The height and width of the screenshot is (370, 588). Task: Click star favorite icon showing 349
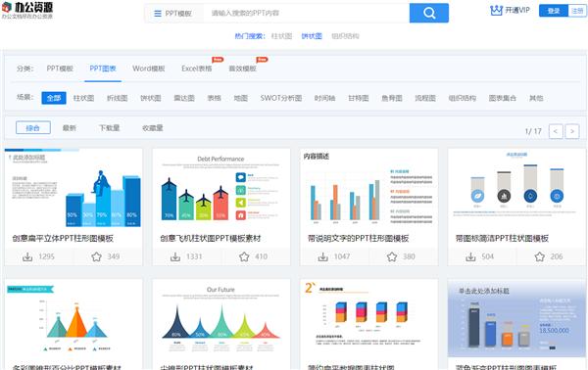(96, 256)
